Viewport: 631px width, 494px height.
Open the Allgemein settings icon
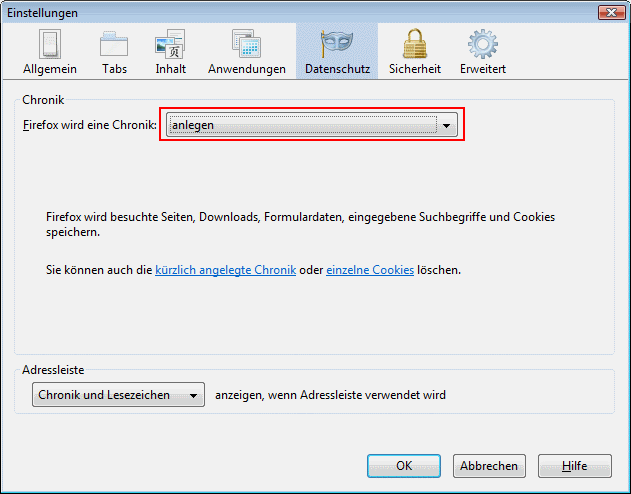tap(50, 45)
